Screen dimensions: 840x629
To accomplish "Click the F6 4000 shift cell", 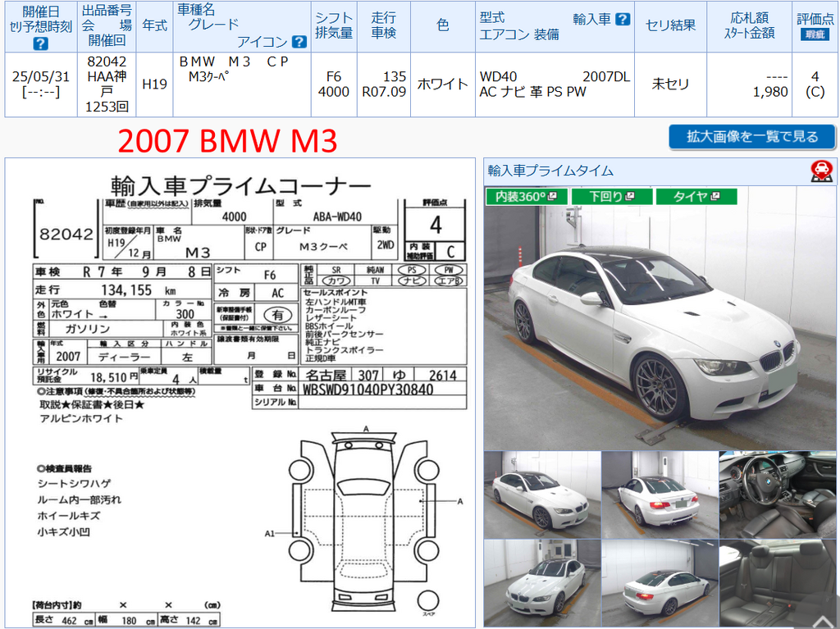I will click(334, 84).
